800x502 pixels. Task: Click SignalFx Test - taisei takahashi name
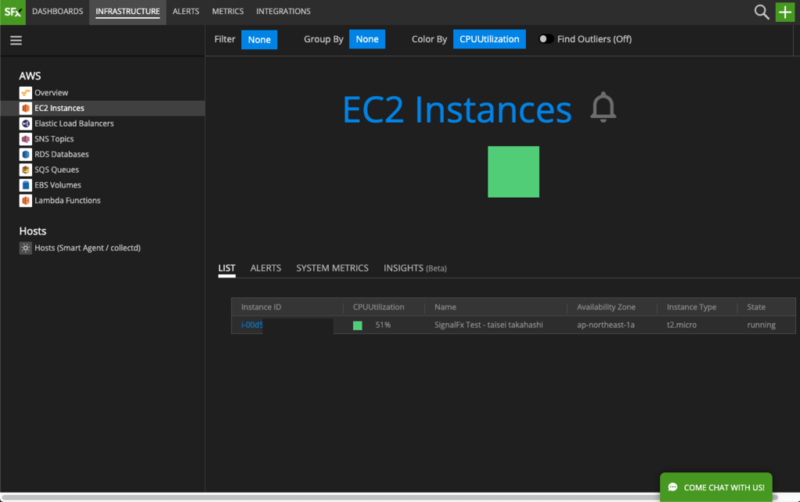(x=489, y=325)
